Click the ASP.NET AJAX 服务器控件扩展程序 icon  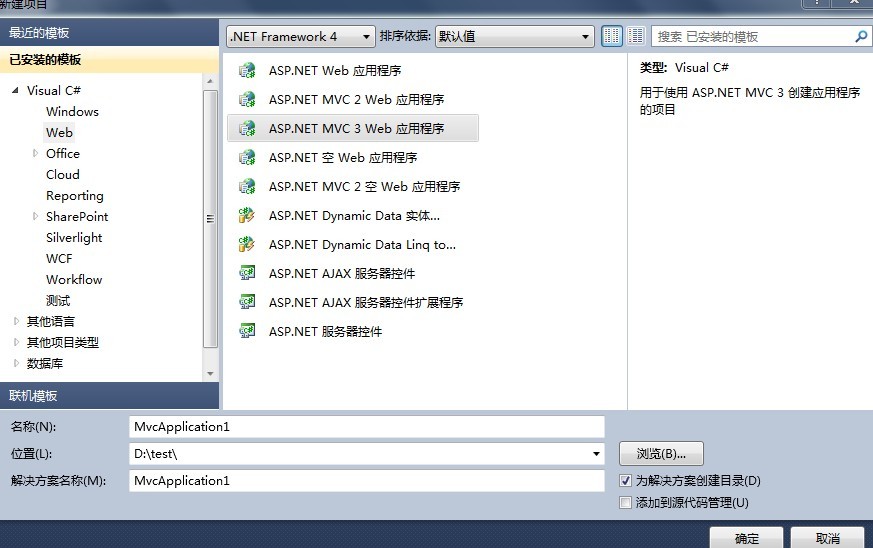tap(247, 302)
